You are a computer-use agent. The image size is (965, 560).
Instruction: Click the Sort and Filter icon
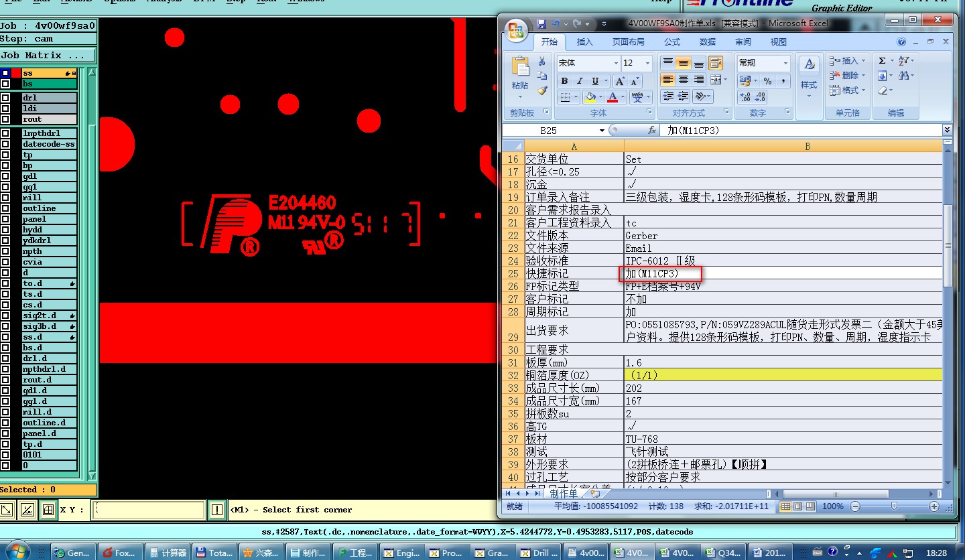click(x=903, y=61)
